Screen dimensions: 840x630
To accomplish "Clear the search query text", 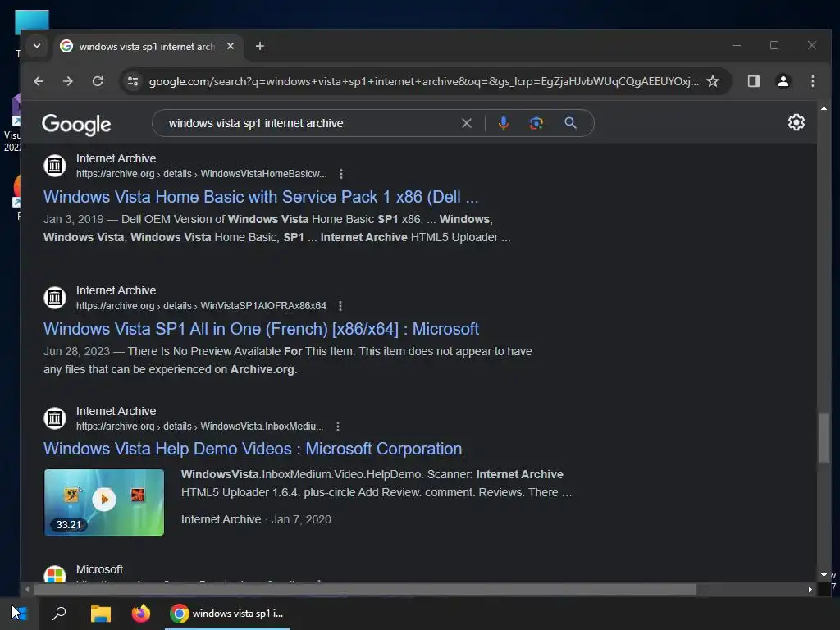I will tap(467, 123).
